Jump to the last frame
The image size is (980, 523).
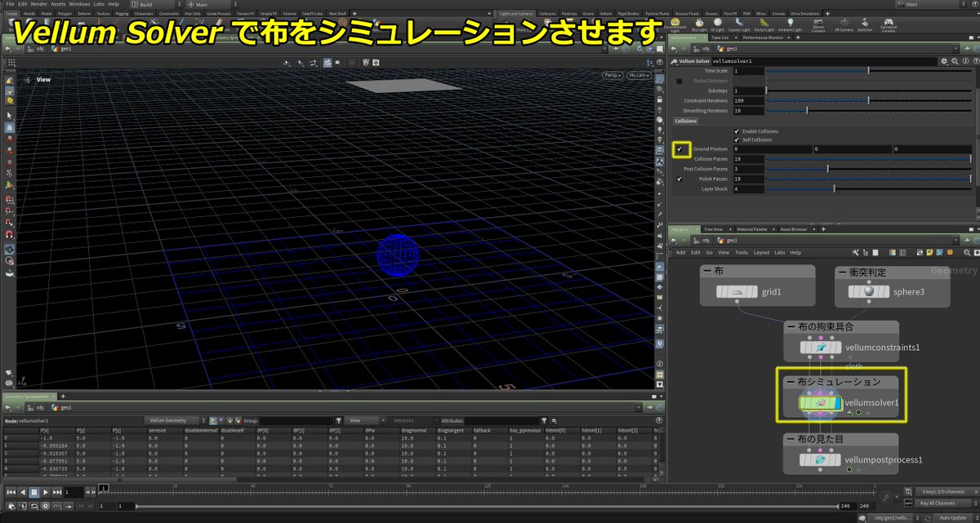pos(56,492)
